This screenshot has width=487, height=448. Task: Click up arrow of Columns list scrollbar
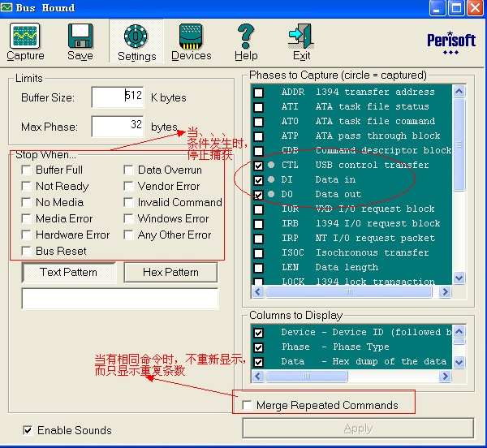coord(459,331)
